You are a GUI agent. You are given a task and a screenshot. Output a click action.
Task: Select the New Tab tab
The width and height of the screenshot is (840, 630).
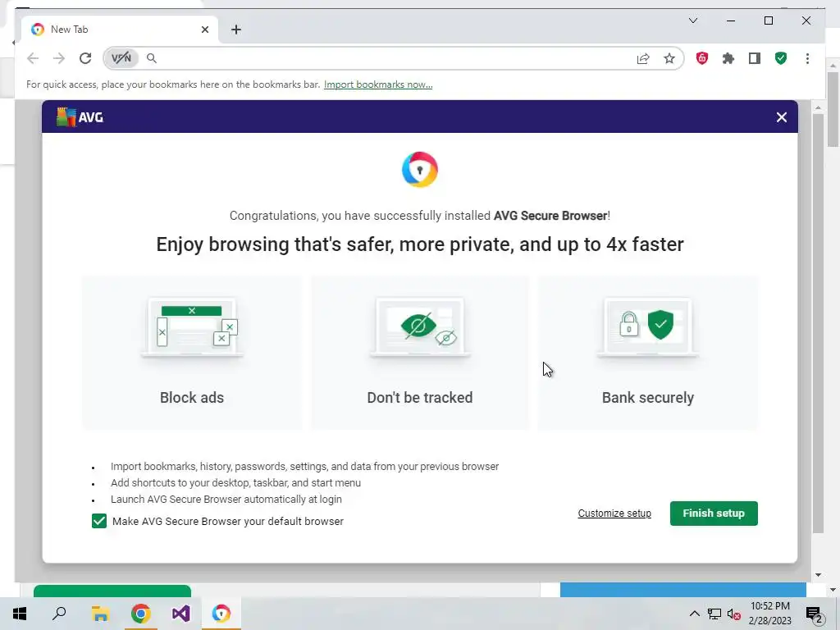click(x=120, y=30)
